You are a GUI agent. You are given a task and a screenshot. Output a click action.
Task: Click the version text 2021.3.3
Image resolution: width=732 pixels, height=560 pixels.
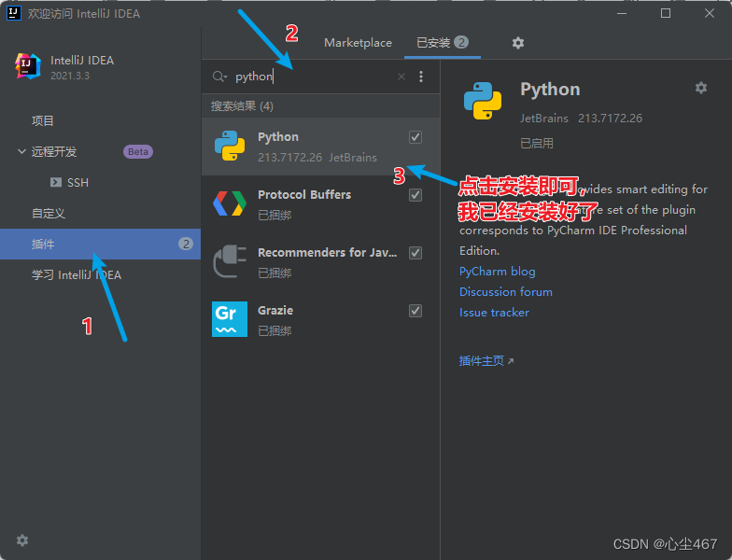(x=70, y=76)
